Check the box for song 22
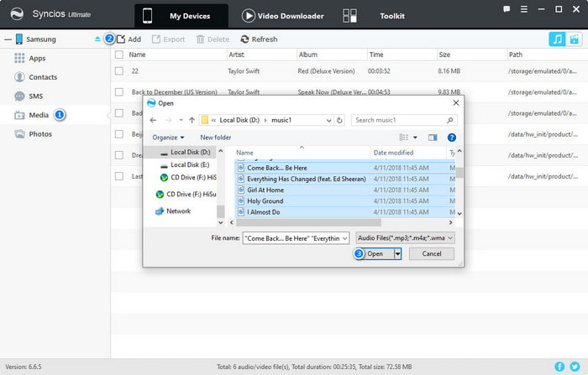This screenshot has width=588, height=375. (x=119, y=70)
